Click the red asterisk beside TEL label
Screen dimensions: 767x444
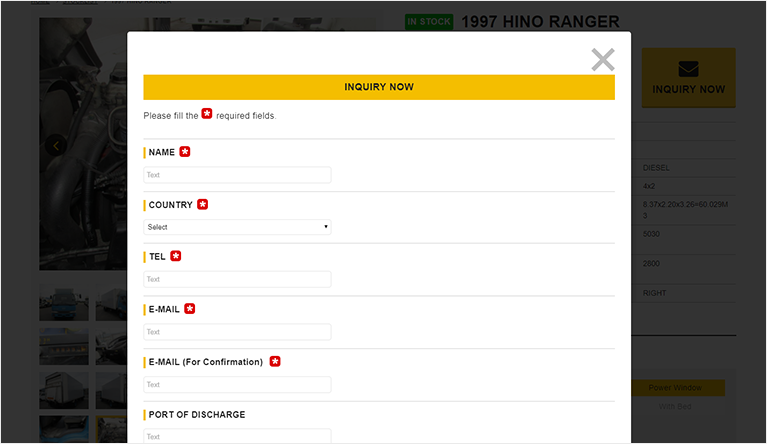coord(176,256)
